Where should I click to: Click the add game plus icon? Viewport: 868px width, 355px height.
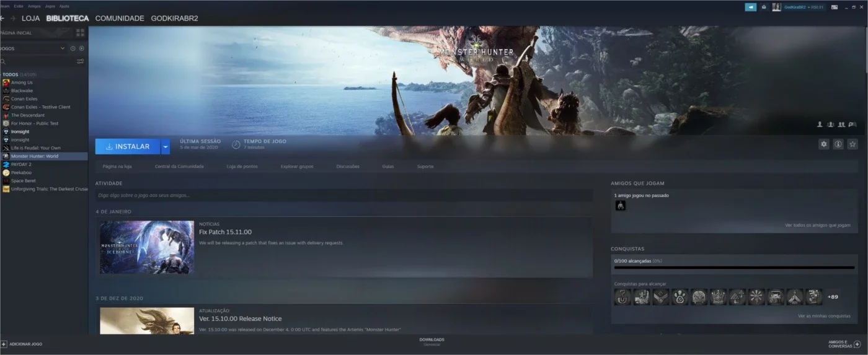pos(3,343)
